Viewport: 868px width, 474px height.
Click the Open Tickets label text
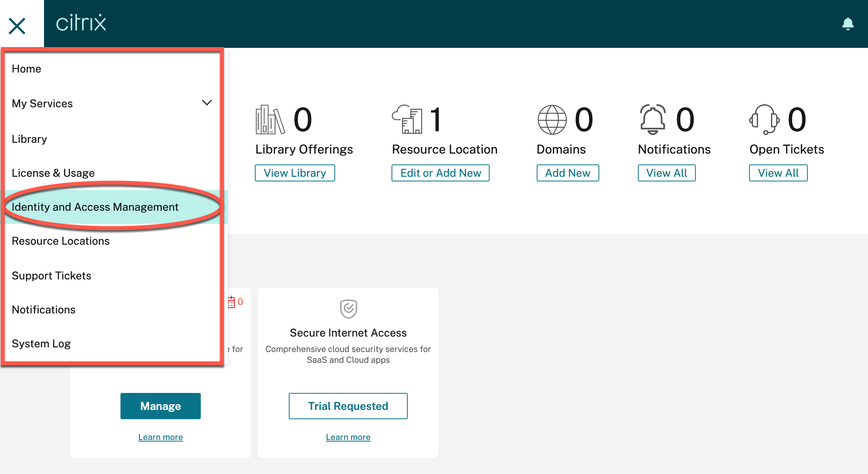click(787, 149)
